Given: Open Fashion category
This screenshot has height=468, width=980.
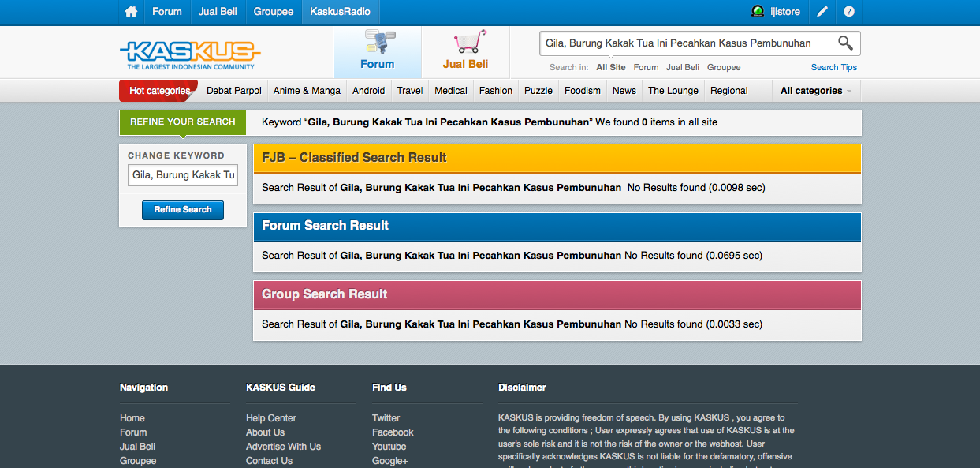Looking at the screenshot, I should pos(496,91).
